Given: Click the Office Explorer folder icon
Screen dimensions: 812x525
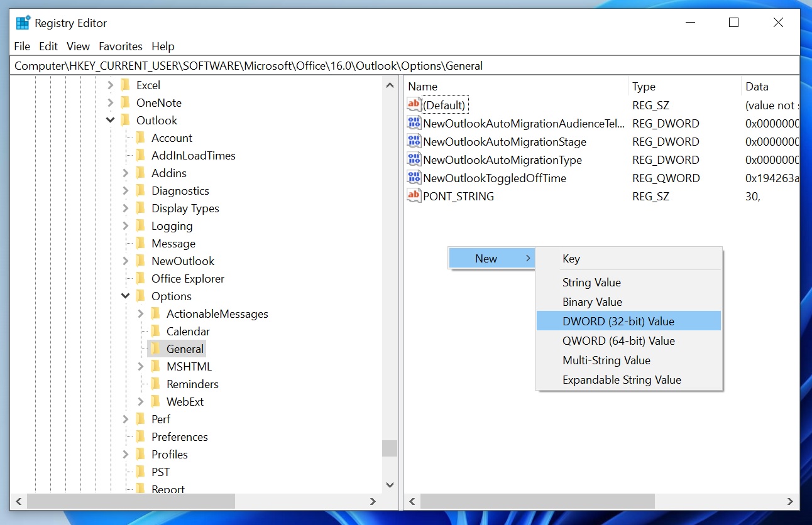Looking at the screenshot, I should click(x=140, y=279).
